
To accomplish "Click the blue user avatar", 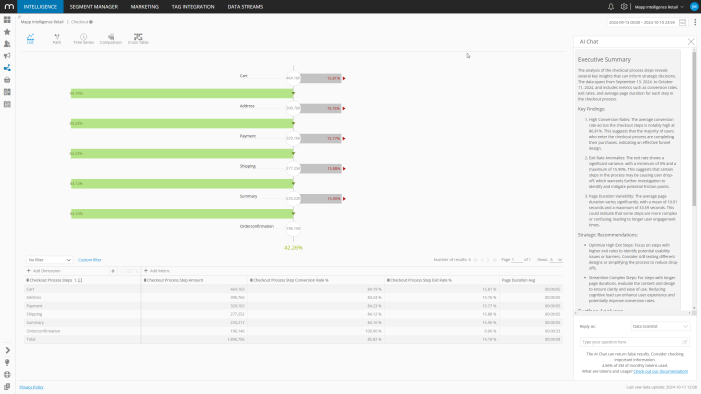I will click(694, 7).
